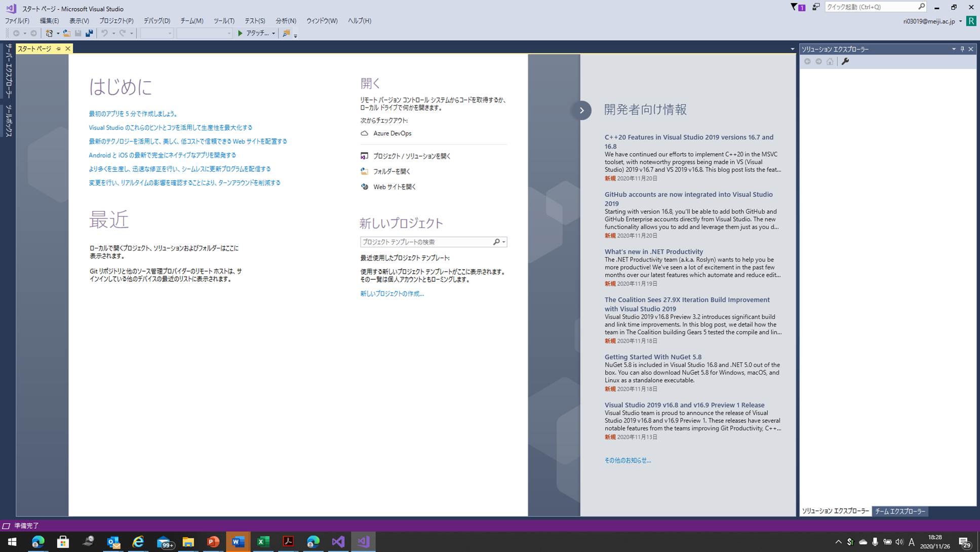Click the Send Feedback icon
The height and width of the screenshot is (552, 980).
[x=816, y=7]
